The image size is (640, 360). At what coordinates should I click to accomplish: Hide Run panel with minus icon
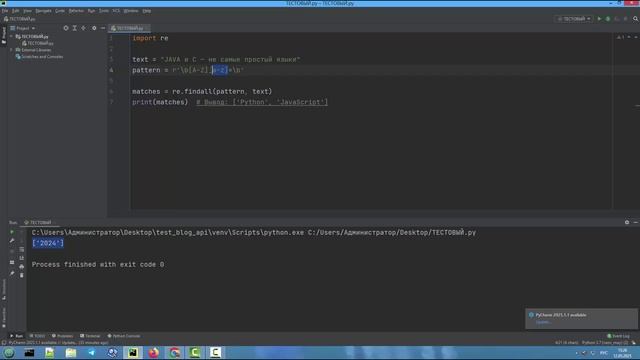pos(636,222)
